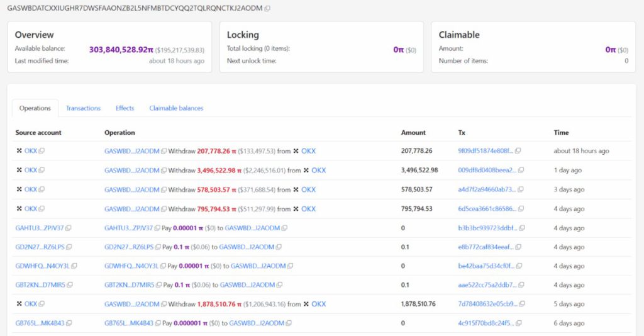Open the Transactions tab

(x=83, y=108)
